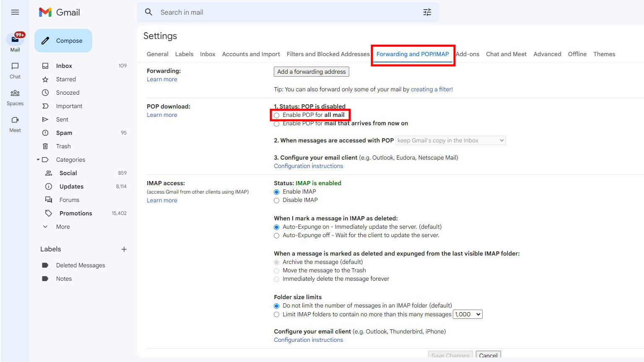
Task: Open the Chat icon in sidebar
Action: pos(15,66)
